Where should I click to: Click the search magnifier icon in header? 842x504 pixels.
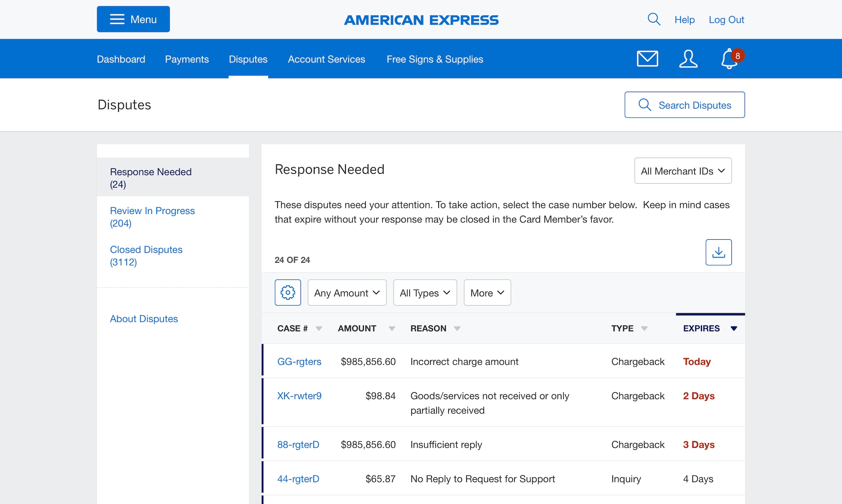click(654, 19)
